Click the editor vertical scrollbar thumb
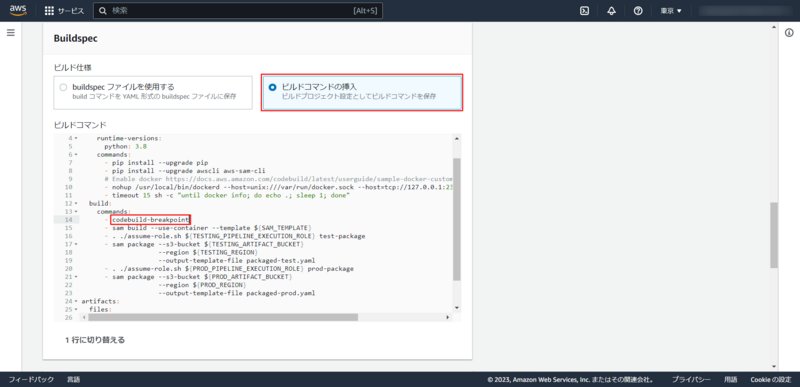This screenshot has width=800, height=387. pyautogui.click(x=457, y=219)
